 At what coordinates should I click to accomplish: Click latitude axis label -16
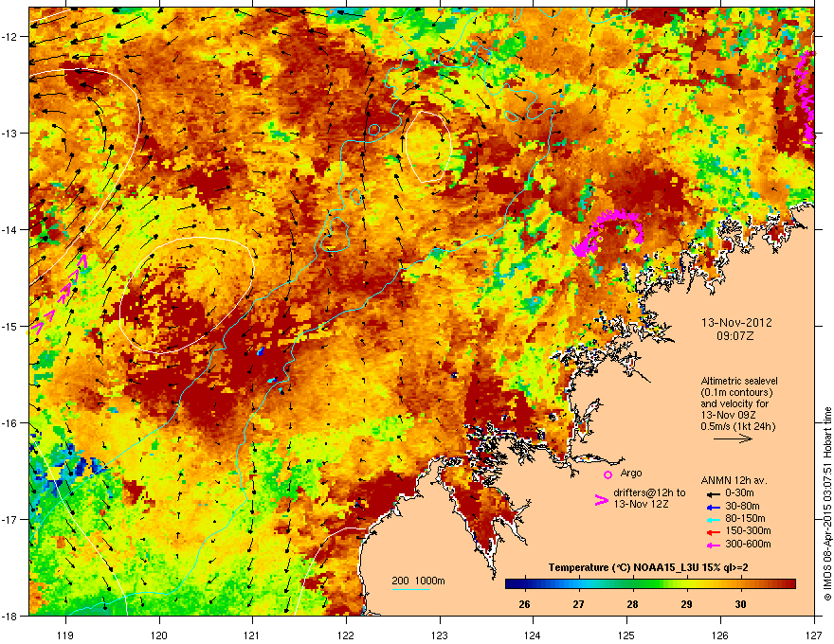coord(9,423)
